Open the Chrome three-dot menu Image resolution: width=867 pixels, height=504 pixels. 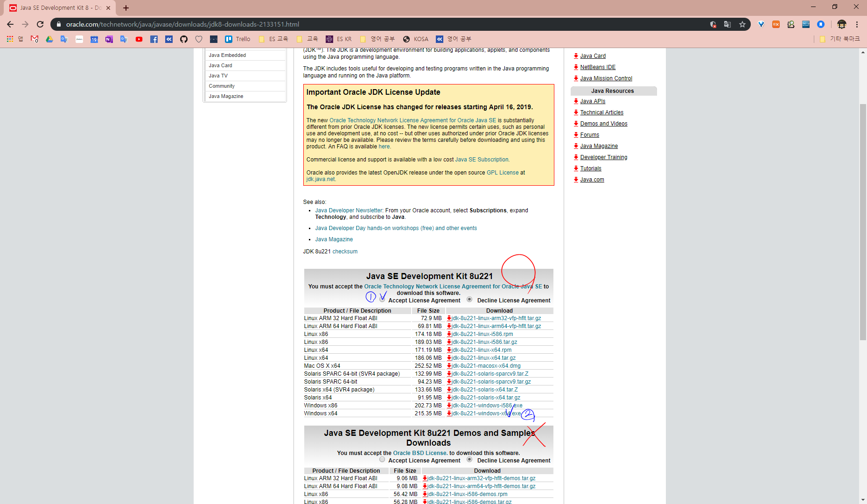click(x=857, y=24)
